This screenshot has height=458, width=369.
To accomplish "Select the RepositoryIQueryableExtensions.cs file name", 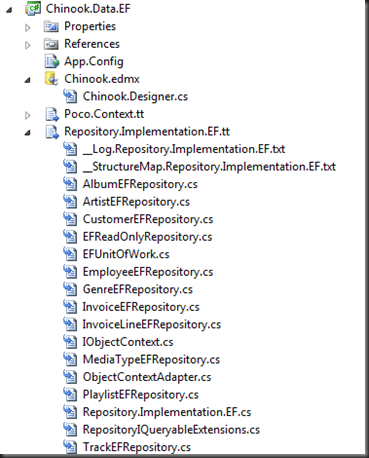I will 171,430.
